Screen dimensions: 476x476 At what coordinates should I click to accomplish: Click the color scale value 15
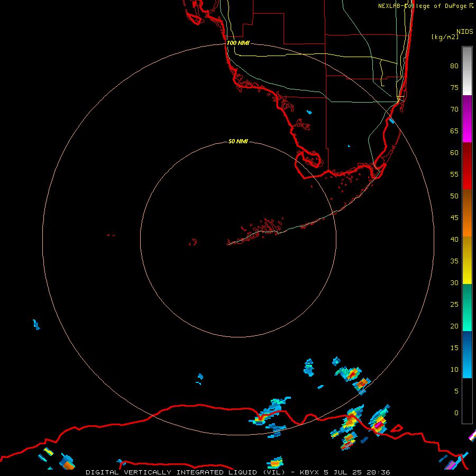pyautogui.click(x=454, y=348)
